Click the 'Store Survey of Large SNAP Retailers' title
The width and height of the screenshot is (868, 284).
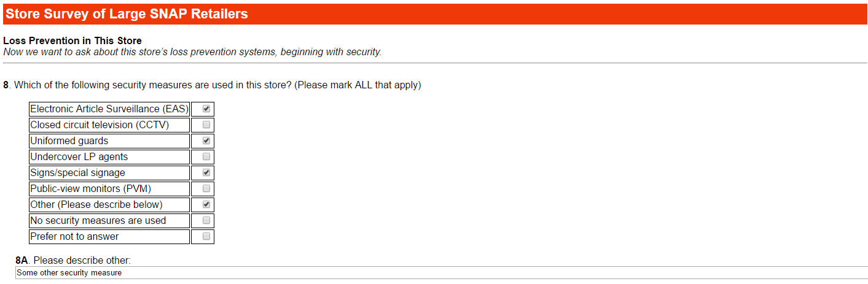coord(127,14)
